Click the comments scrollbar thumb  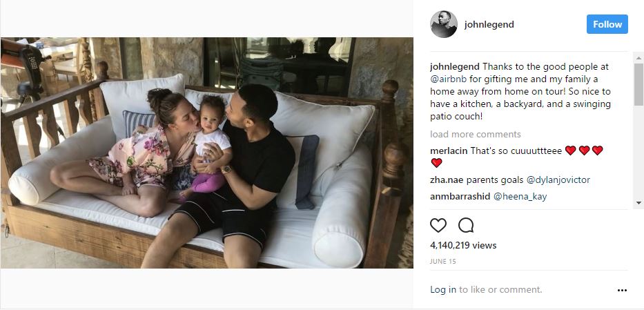coord(638,84)
